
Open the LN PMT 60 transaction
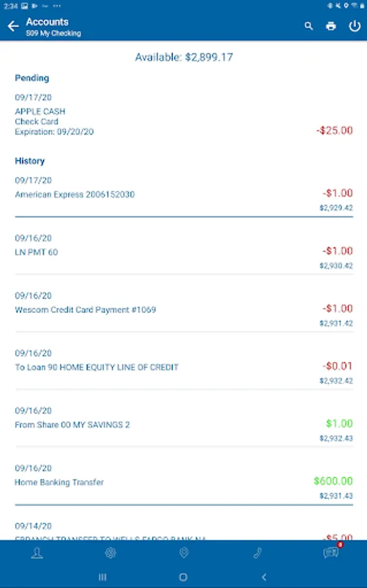coord(184,253)
